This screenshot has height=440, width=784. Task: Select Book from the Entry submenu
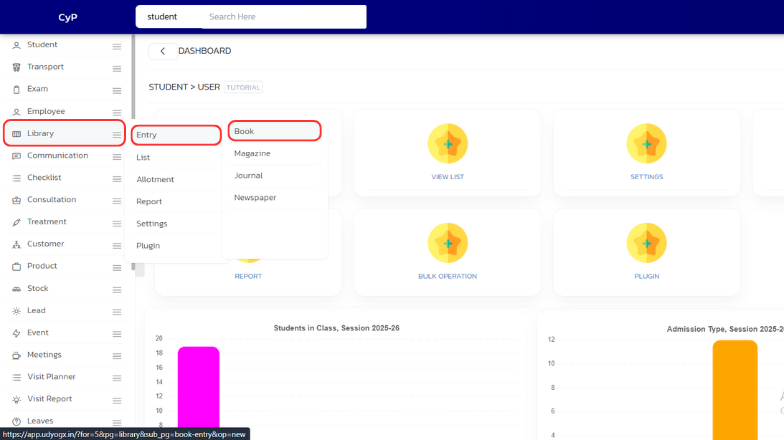(273, 131)
